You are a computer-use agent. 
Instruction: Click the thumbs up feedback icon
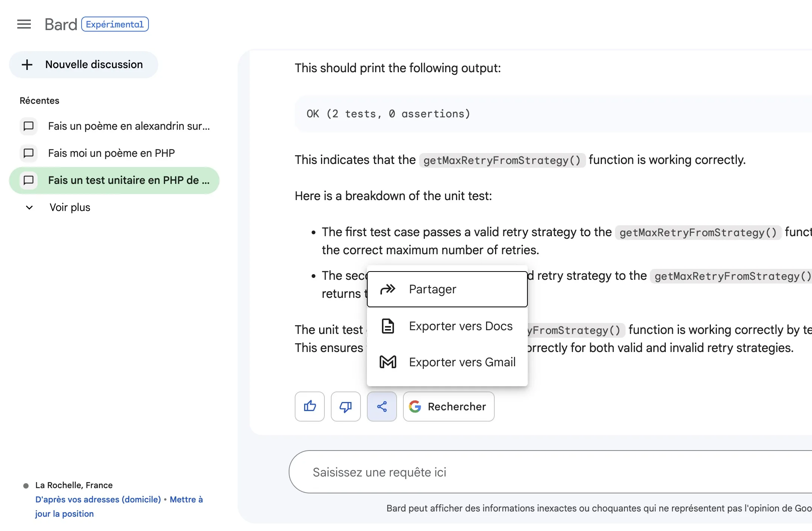point(310,407)
